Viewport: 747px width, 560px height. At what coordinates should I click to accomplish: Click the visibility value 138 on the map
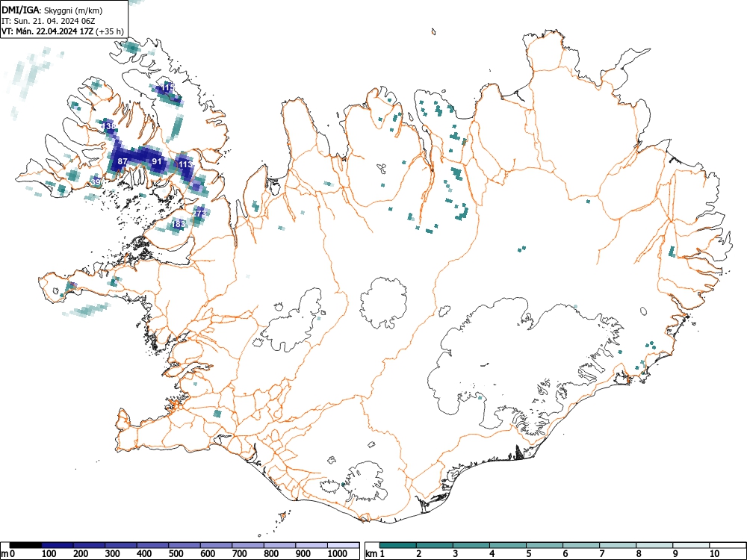tap(109, 126)
